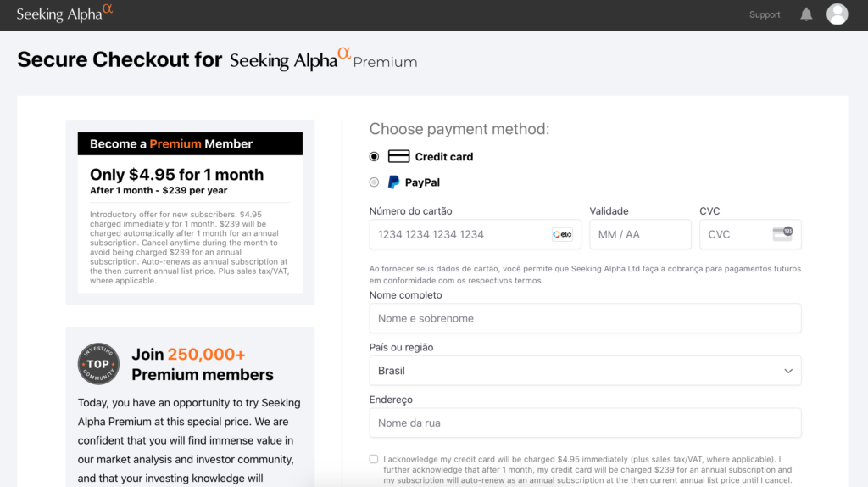Click the credit card icon

tap(398, 156)
